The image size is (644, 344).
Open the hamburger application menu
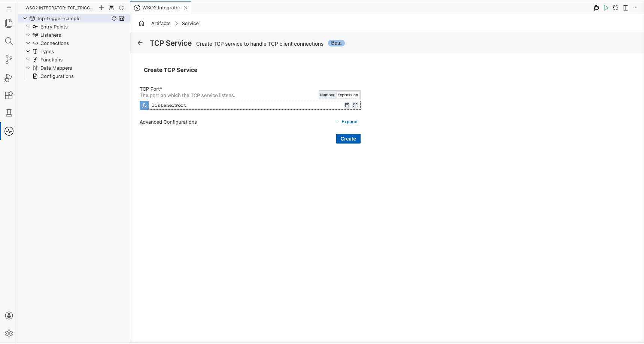9,7
